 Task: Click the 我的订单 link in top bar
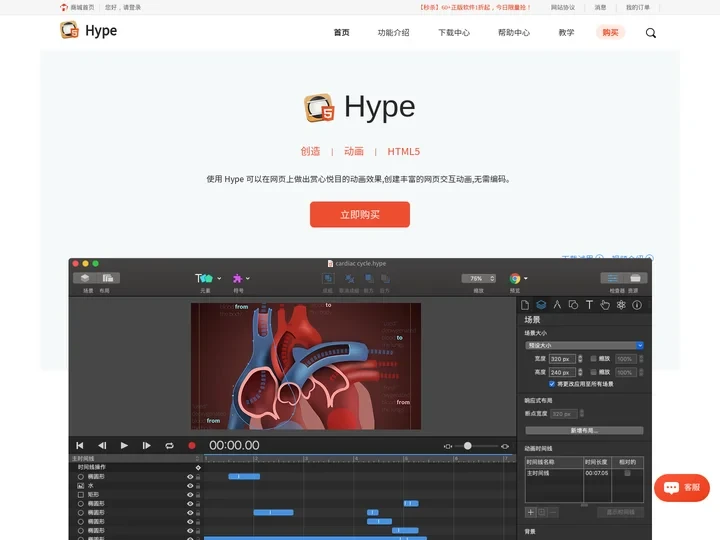[x=637, y=7]
